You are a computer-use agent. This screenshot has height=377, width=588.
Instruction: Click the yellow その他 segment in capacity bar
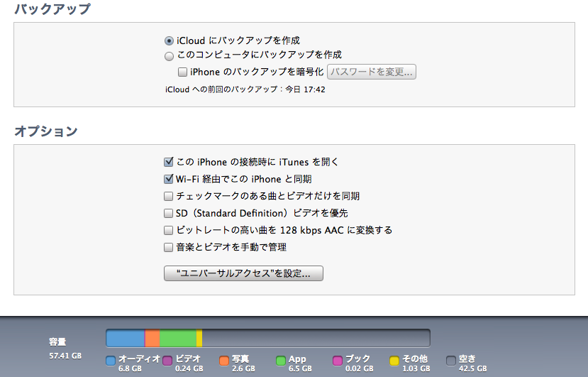(x=199, y=338)
